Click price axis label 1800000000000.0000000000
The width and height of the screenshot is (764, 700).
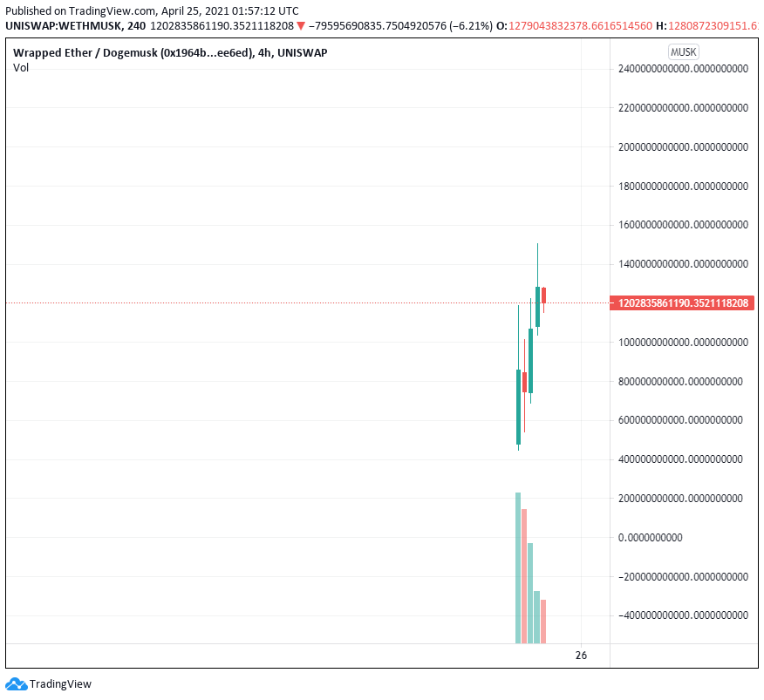click(x=683, y=186)
